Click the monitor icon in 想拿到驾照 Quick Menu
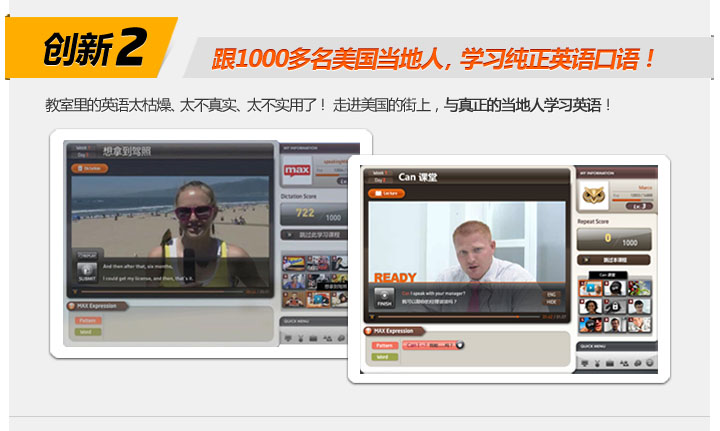Viewport: 720px width, 431px height. pyautogui.click(x=288, y=338)
